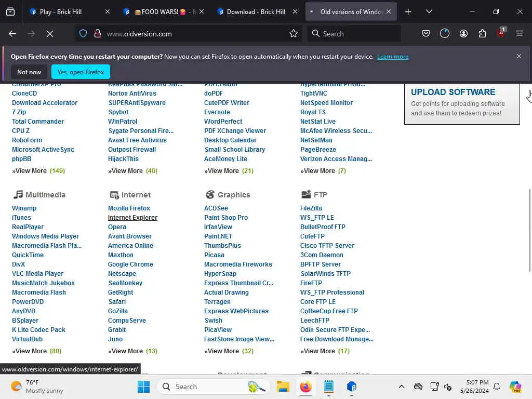Click the OneDrive cloud tray icon
The image size is (532, 399).
tap(418, 387)
